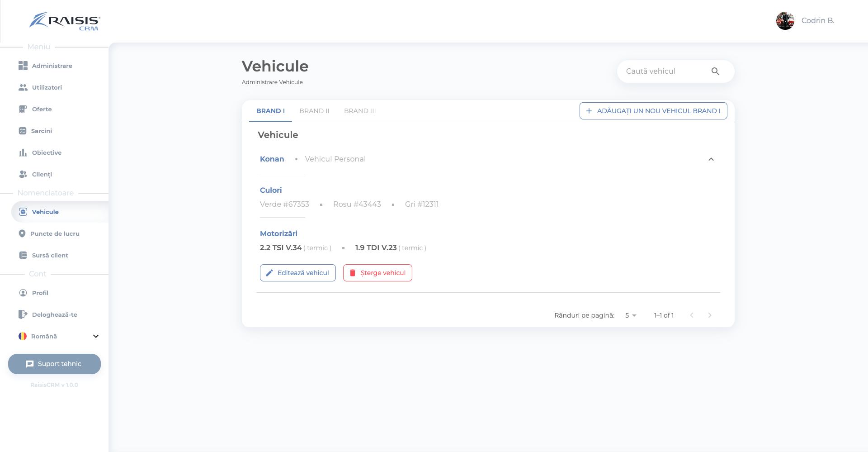Click the Sursă client icon
This screenshot has width=868, height=452.
pos(23,255)
